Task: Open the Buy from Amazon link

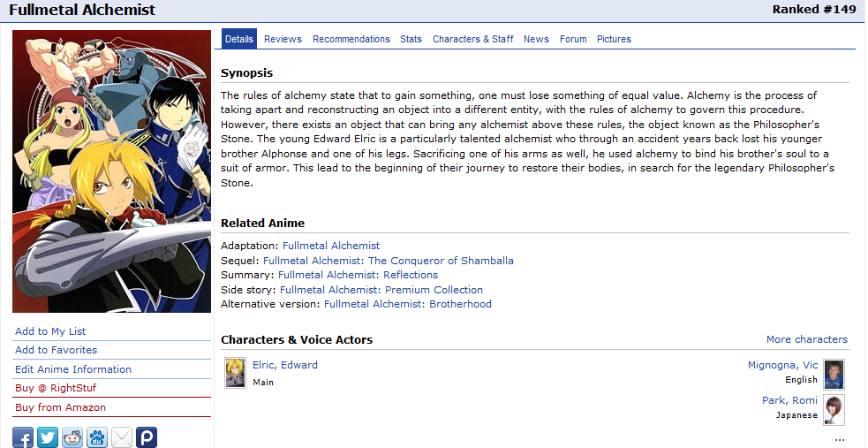Action: pyautogui.click(x=60, y=407)
